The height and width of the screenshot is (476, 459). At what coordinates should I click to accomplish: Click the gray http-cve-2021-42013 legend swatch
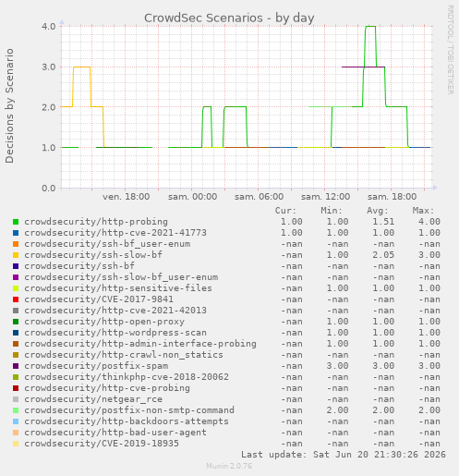(x=16, y=311)
